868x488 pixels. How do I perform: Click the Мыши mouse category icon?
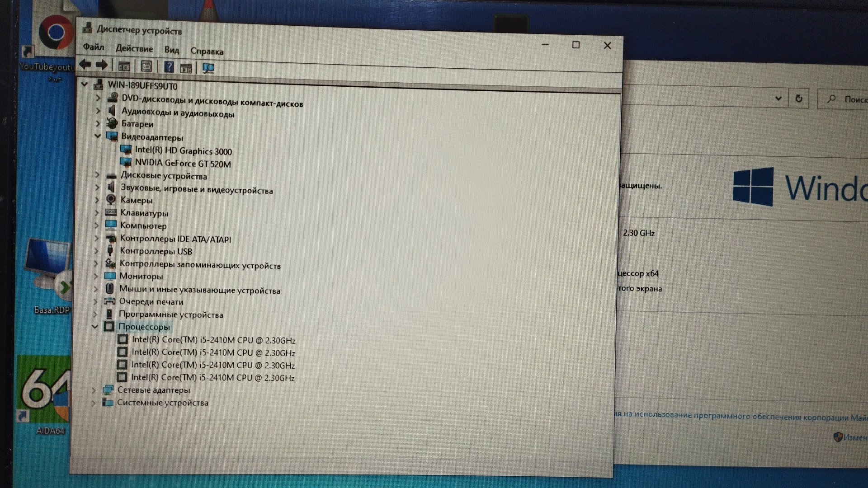(109, 288)
